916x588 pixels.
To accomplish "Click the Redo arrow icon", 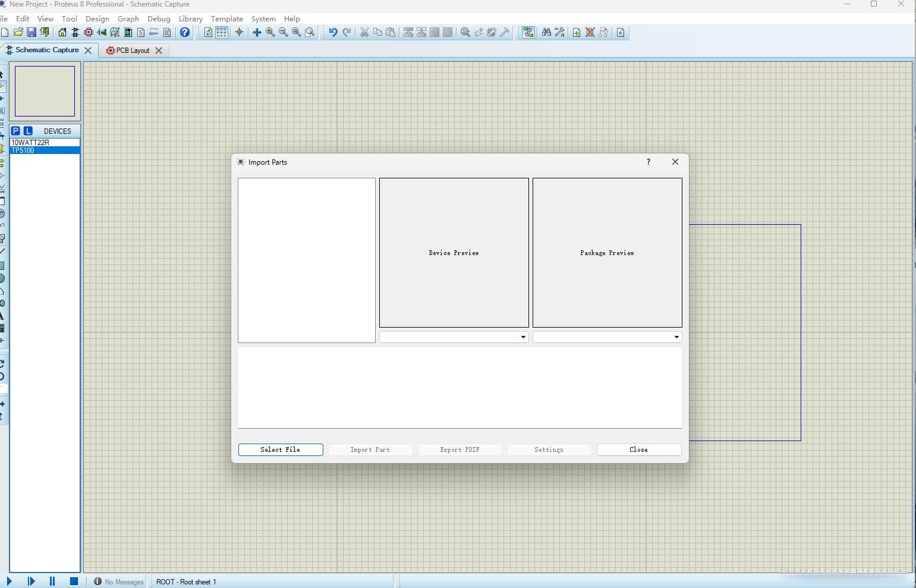I will click(x=347, y=33).
